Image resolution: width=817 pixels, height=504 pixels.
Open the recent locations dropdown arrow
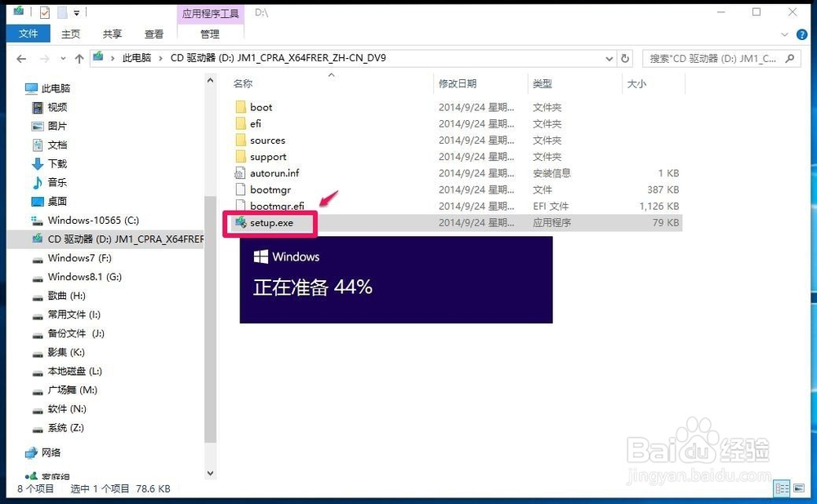coord(63,58)
